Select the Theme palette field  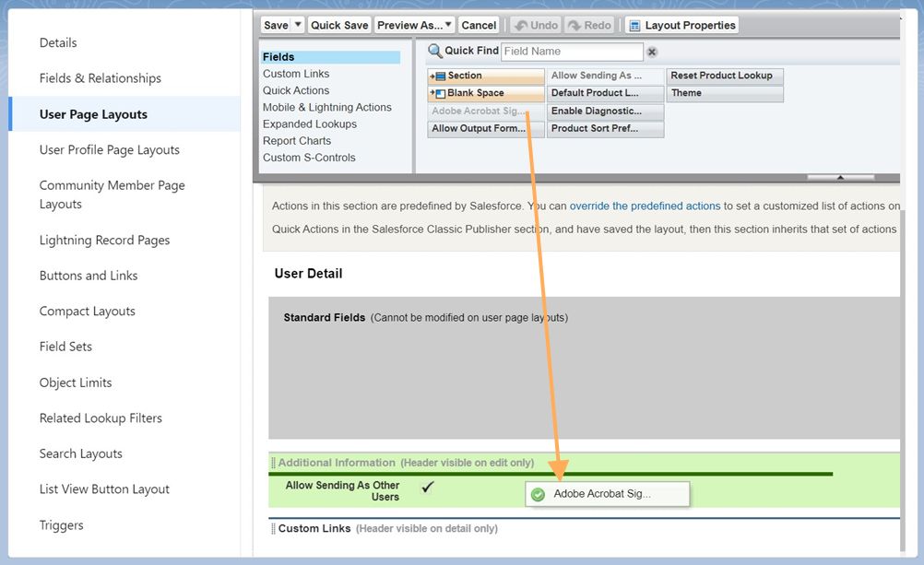[725, 93]
